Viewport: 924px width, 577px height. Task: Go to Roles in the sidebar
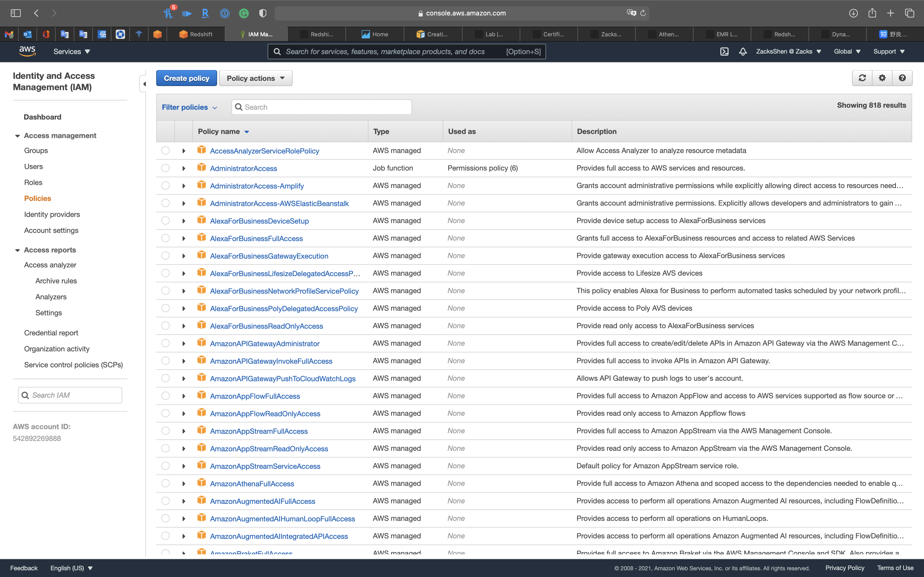click(33, 182)
